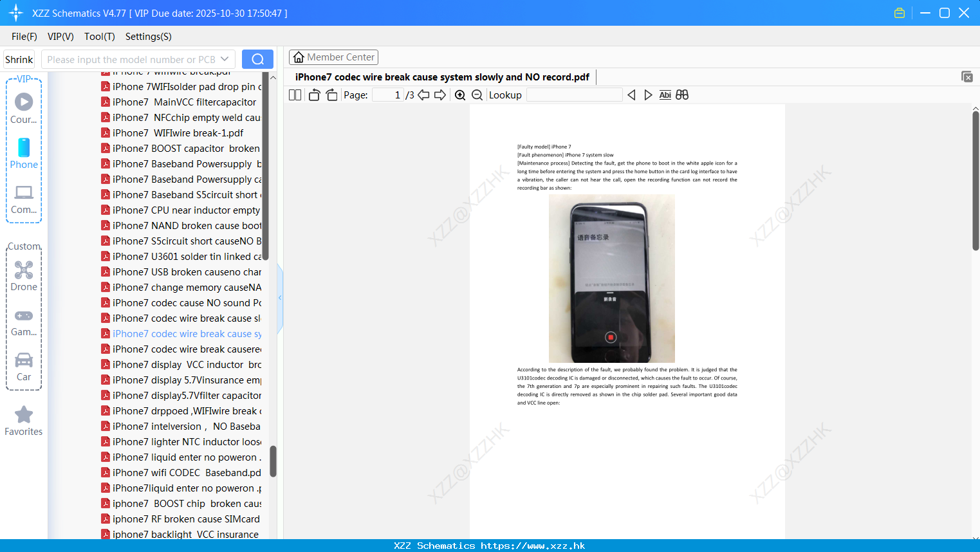Open iPhone7 intelversion NO Baseband file

tap(181, 427)
